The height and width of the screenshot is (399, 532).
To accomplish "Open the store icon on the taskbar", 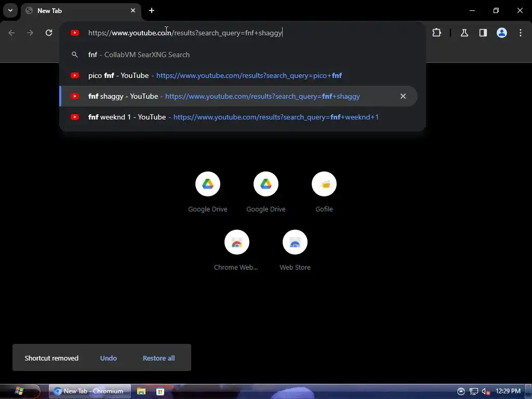I will [x=160, y=391].
